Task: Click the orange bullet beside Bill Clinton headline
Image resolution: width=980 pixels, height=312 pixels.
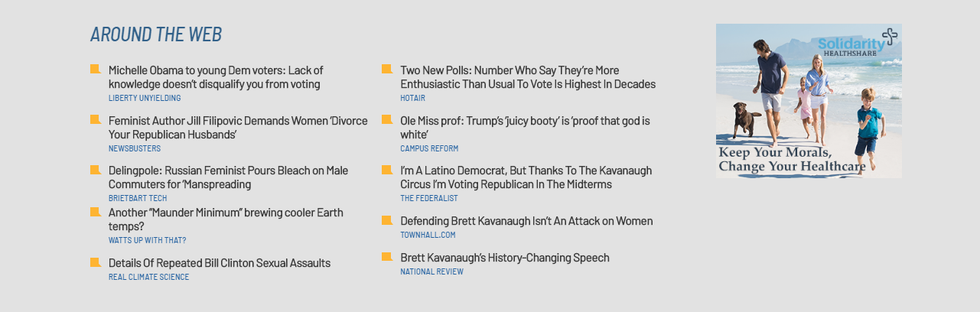Action: 96,263
